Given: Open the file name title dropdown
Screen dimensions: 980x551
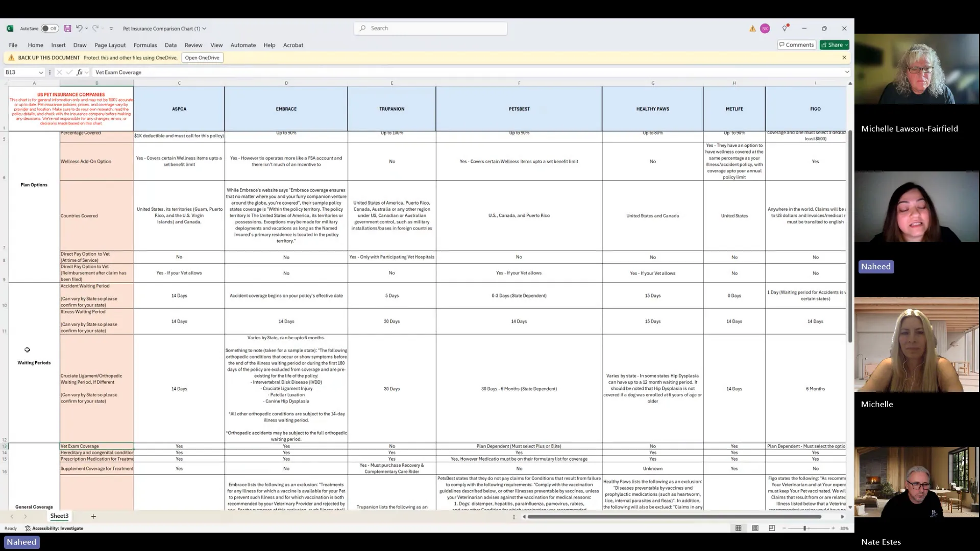Looking at the screenshot, I should [204, 29].
